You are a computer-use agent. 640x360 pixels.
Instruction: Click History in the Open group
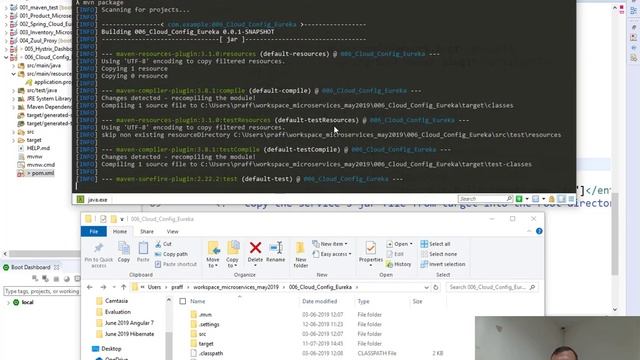point(398,264)
